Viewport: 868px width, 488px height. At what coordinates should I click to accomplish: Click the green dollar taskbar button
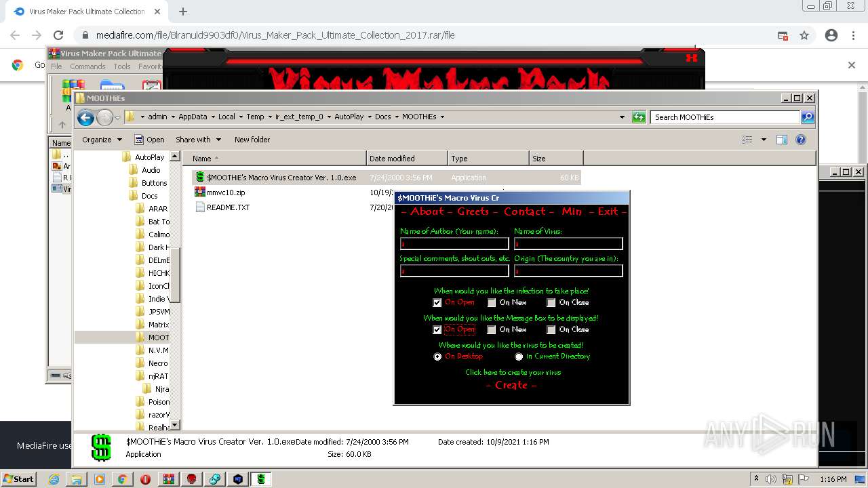coord(261,479)
